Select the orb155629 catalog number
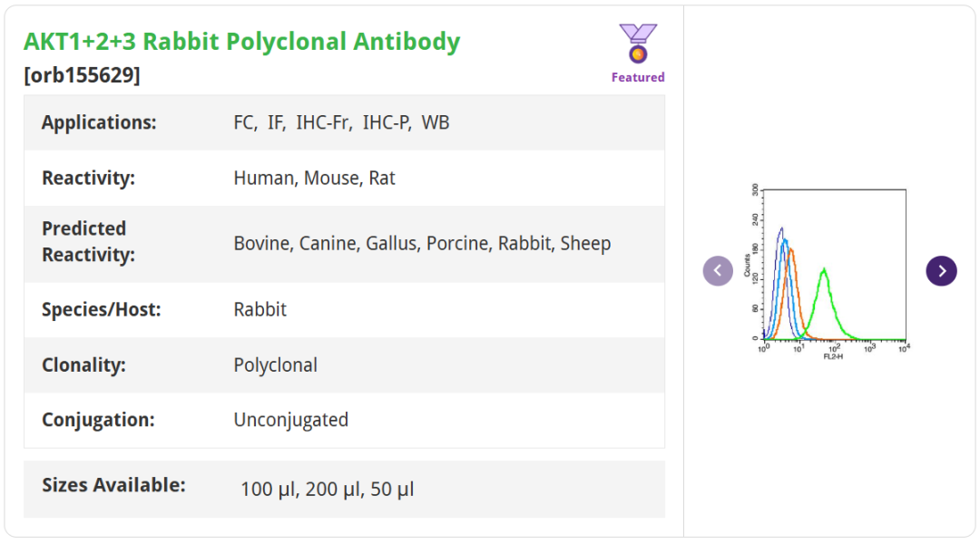The width and height of the screenshot is (980, 544). (83, 75)
